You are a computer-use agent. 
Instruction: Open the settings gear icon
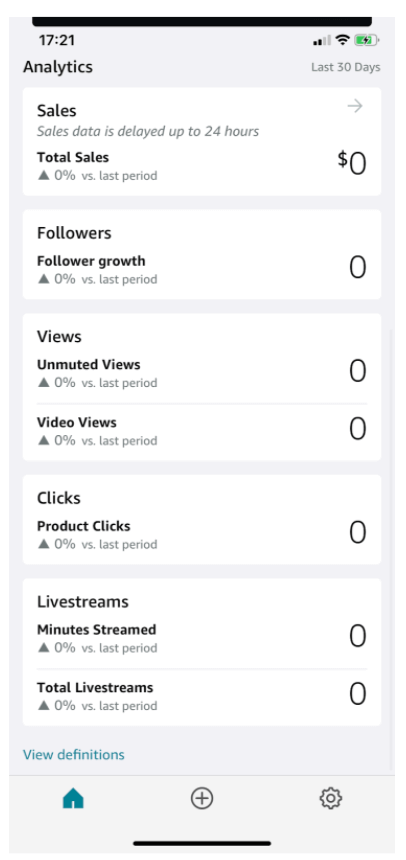click(331, 798)
